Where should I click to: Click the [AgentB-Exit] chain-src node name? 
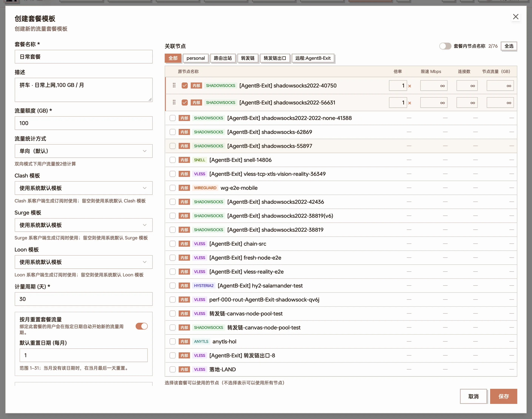[x=238, y=244]
